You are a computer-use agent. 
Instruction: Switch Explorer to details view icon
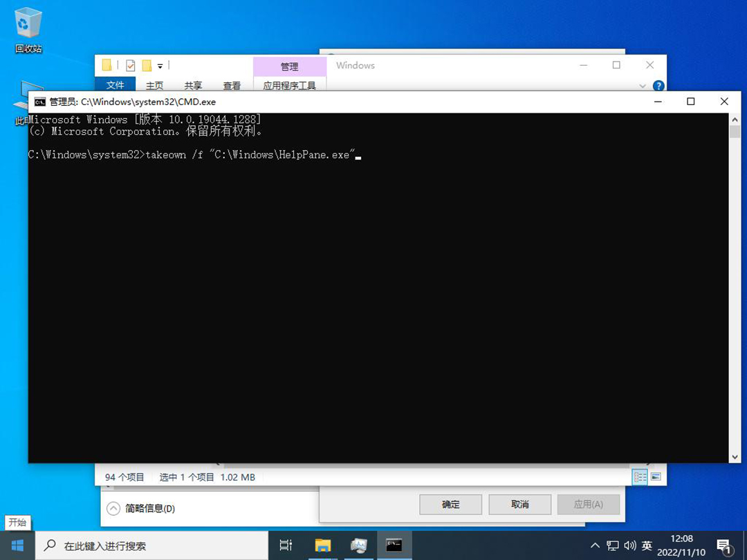(640, 477)
